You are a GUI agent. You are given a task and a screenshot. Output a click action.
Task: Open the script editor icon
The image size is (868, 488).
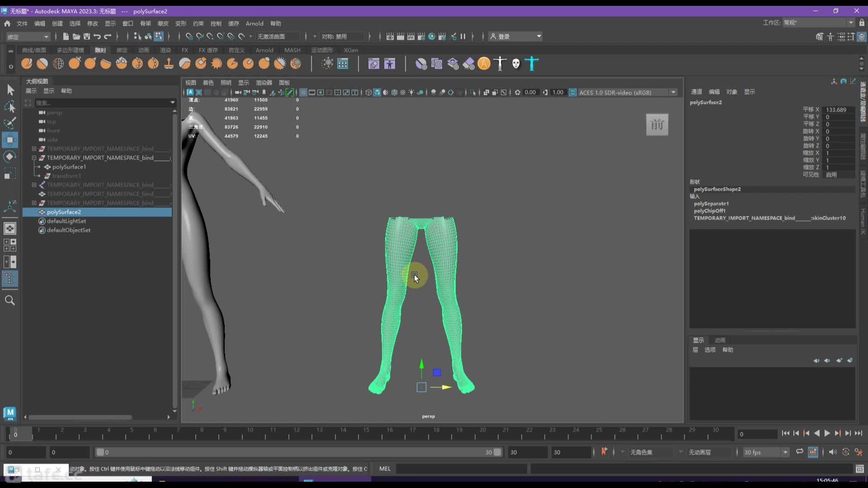(x=860, y=469)
